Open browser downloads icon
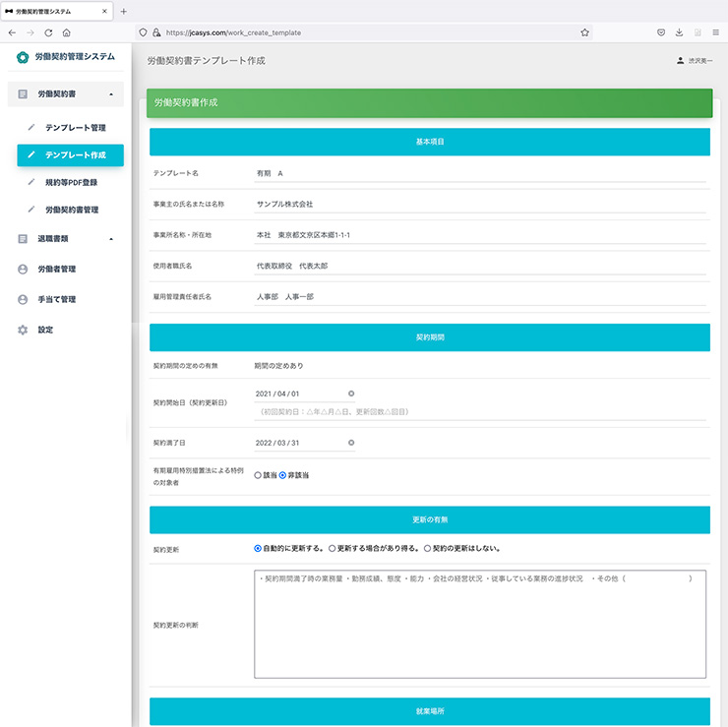 pyautogui.click(x=679, y=32)
